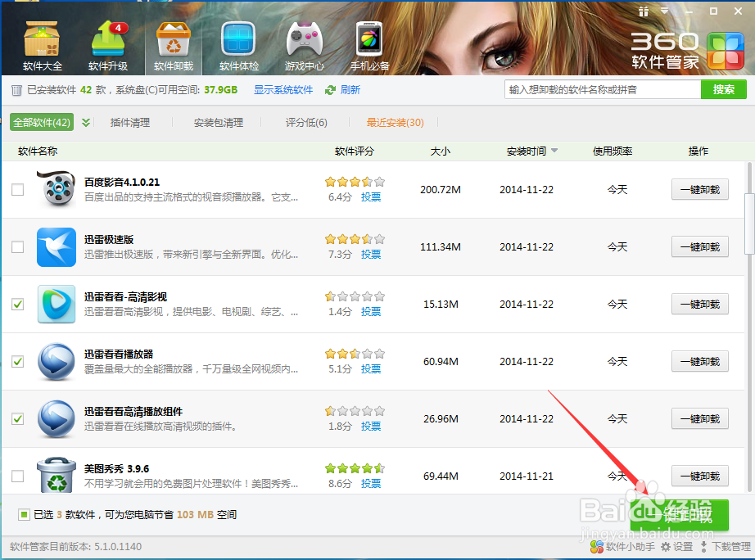Click the 刷新 refresh icon
This screenshot has height=560, width=755.
pyautogui.click(x=330, y=90)
